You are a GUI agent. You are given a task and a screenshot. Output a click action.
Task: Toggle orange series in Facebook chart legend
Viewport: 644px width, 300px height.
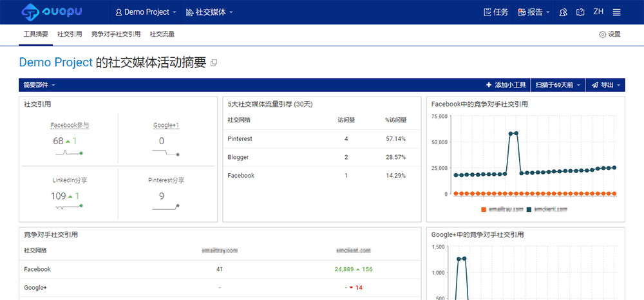coord(484,209)
